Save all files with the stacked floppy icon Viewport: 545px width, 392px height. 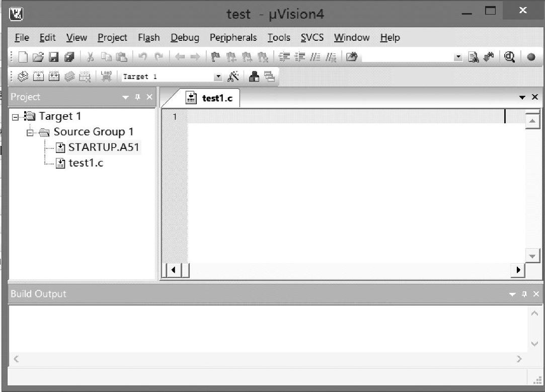point(69,57)
